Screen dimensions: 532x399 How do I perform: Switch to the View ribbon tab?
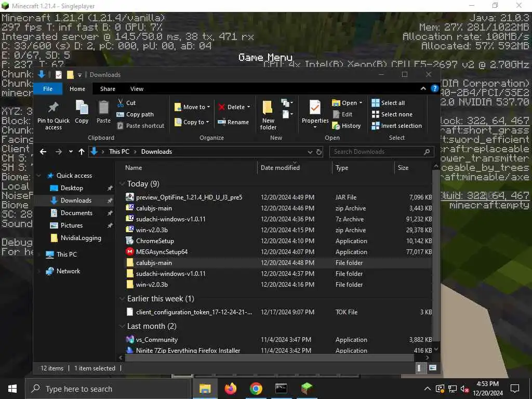[137, 88]
